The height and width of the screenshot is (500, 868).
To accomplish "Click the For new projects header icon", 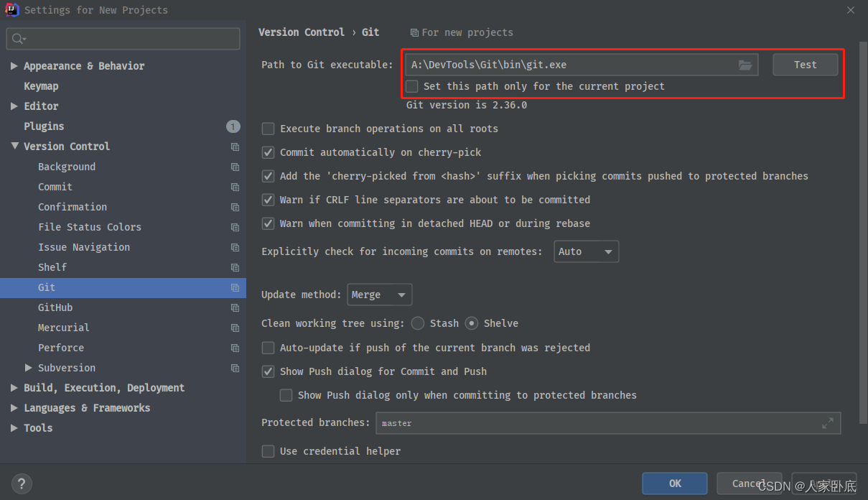I will (414, 32).
